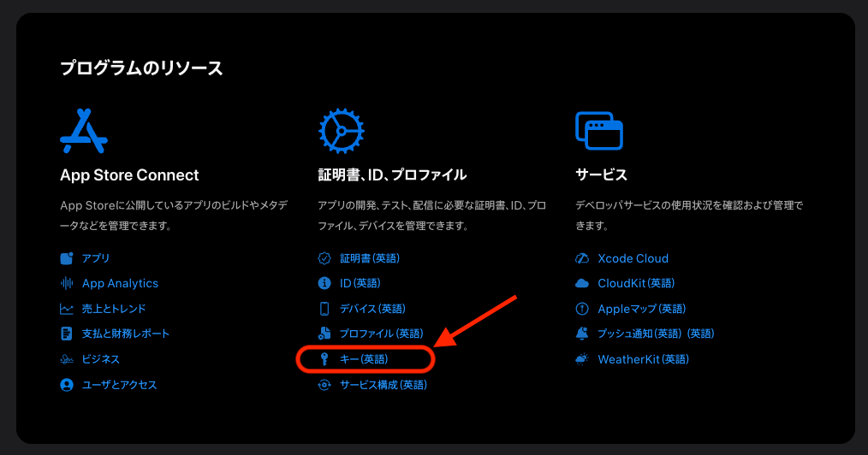Click the windows icon above サービス

click(x=599, y=131)
